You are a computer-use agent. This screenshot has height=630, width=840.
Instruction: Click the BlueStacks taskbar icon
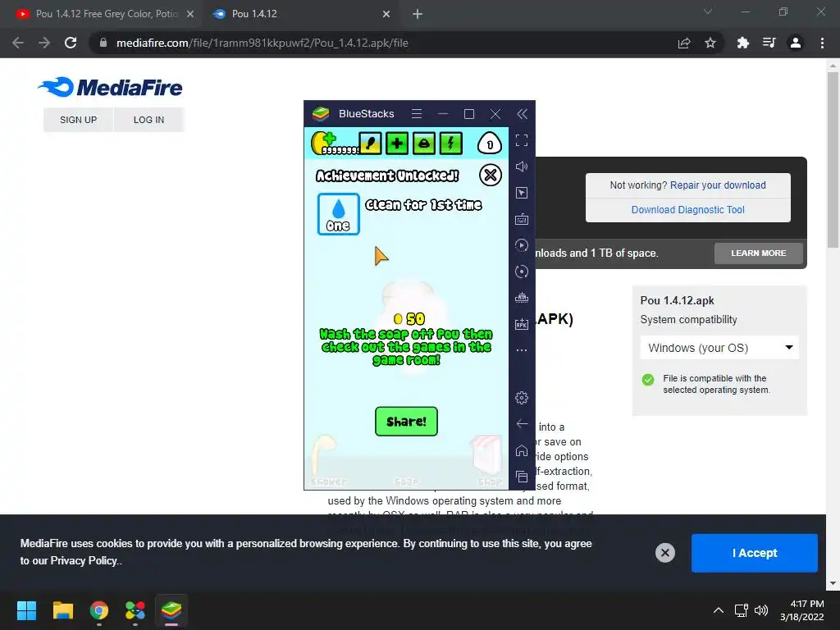171,610
